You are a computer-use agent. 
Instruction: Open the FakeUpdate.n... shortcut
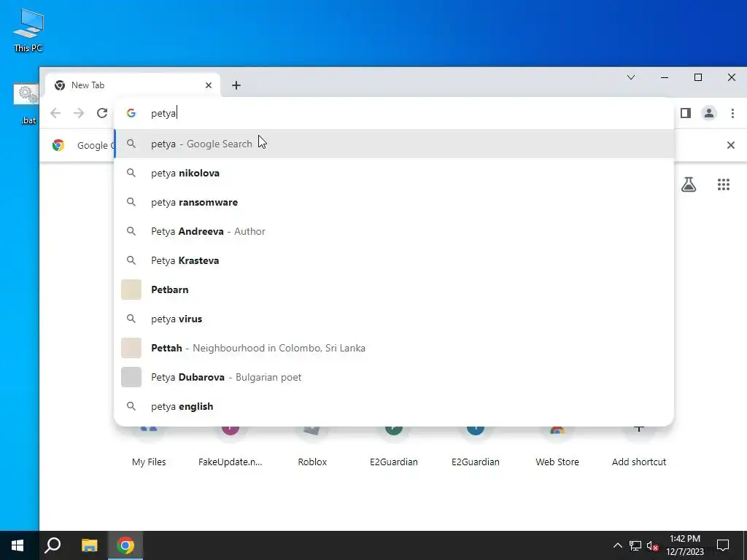tap(230, 448)
